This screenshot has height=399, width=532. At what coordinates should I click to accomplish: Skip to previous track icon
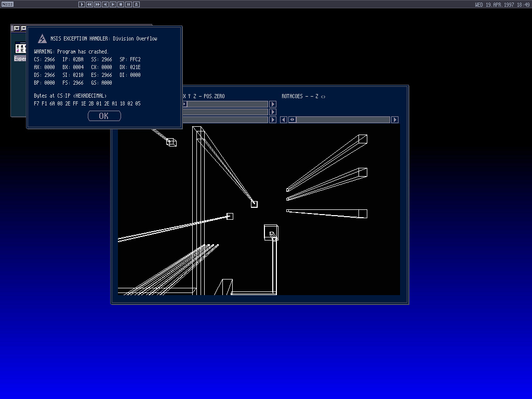(x=105, y=4)
